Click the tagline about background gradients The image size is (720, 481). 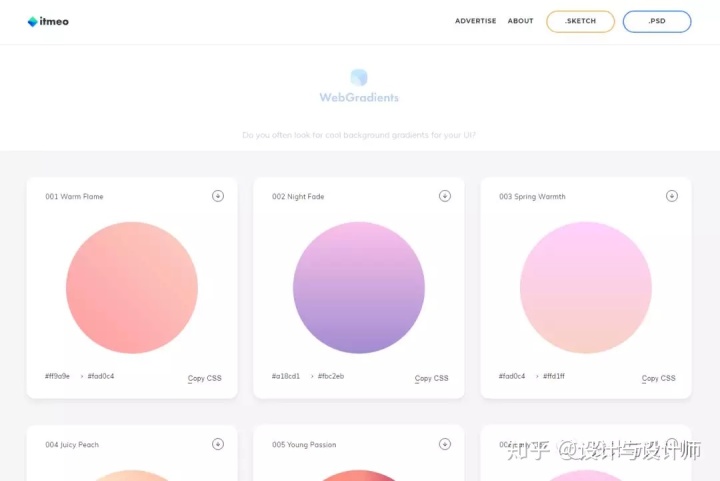click(359, 135)
